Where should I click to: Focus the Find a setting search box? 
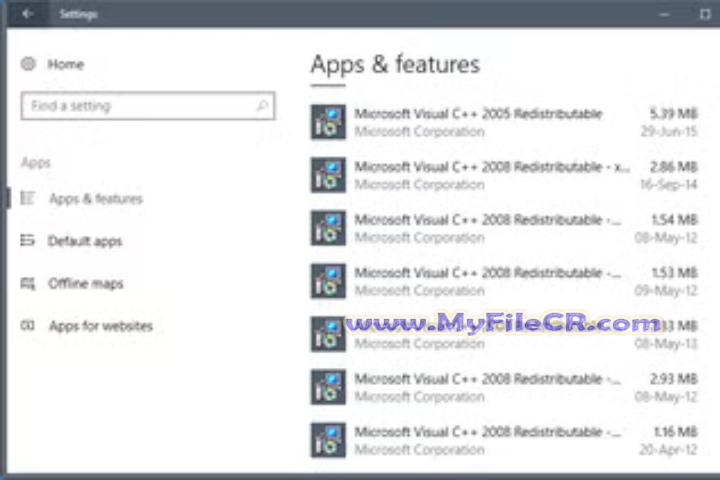148,106
